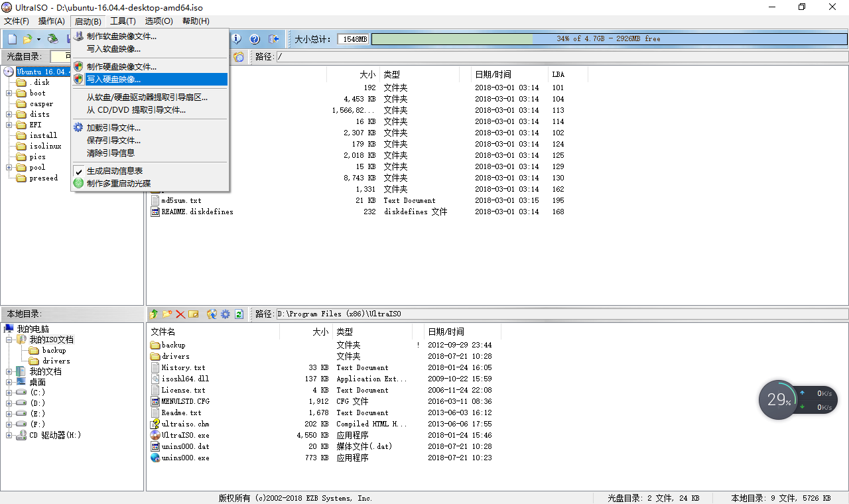Viewport: 849px width, 504px height.
Task: Click the Open file folder toolbar icon
Action: (x=27, y=39)
